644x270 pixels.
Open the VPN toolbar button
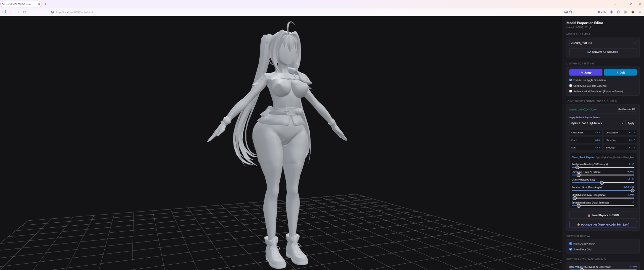pyautogui.click(x=602, y=12)
